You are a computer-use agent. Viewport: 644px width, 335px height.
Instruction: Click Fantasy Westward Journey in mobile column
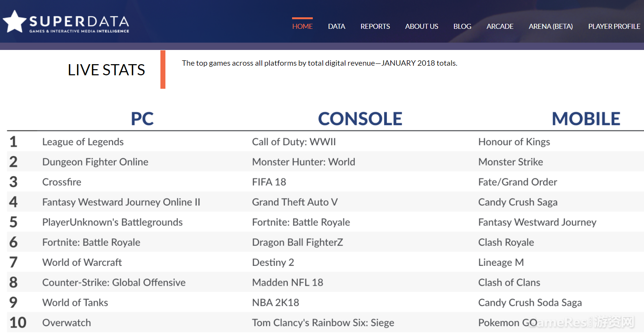click(537, 222)
